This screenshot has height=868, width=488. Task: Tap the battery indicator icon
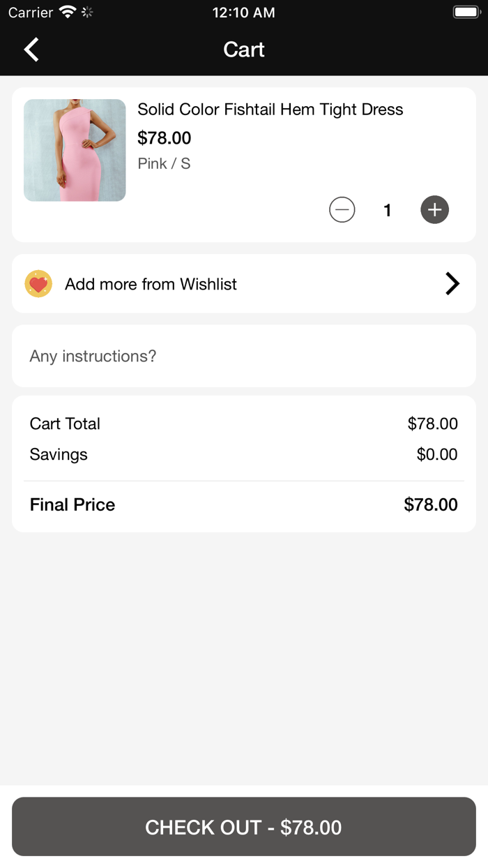466,12
